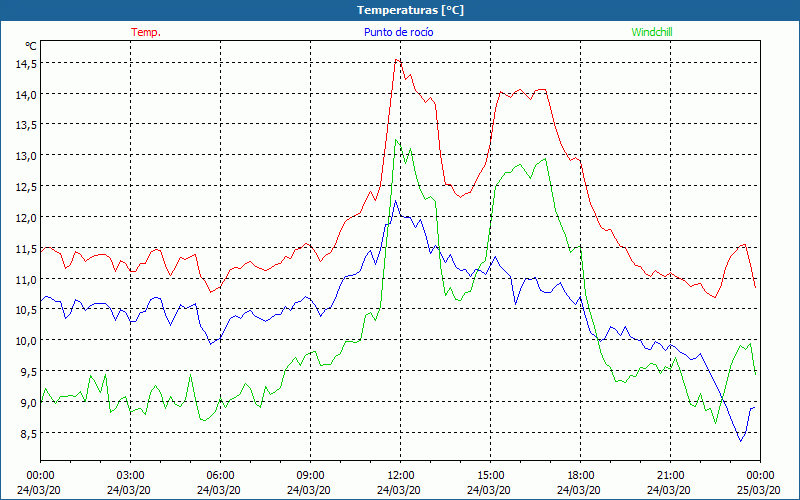Click the 11,5 y-axis value
The image size is (800, 500).
(26, 248)
